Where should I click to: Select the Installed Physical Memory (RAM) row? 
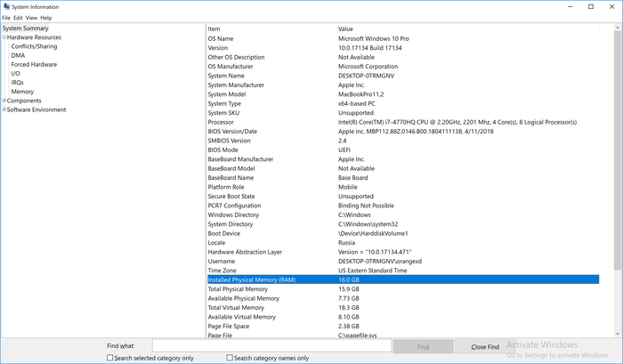(403, 279)
